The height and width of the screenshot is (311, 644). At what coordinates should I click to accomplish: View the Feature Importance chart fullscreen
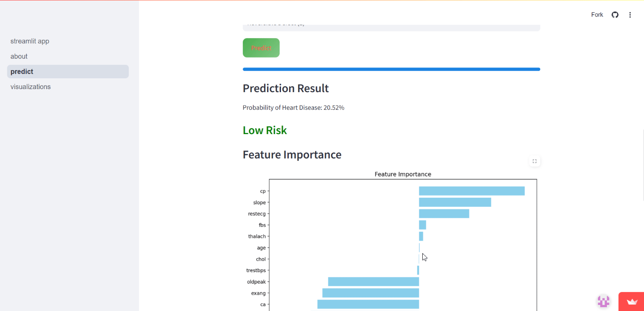535,161
